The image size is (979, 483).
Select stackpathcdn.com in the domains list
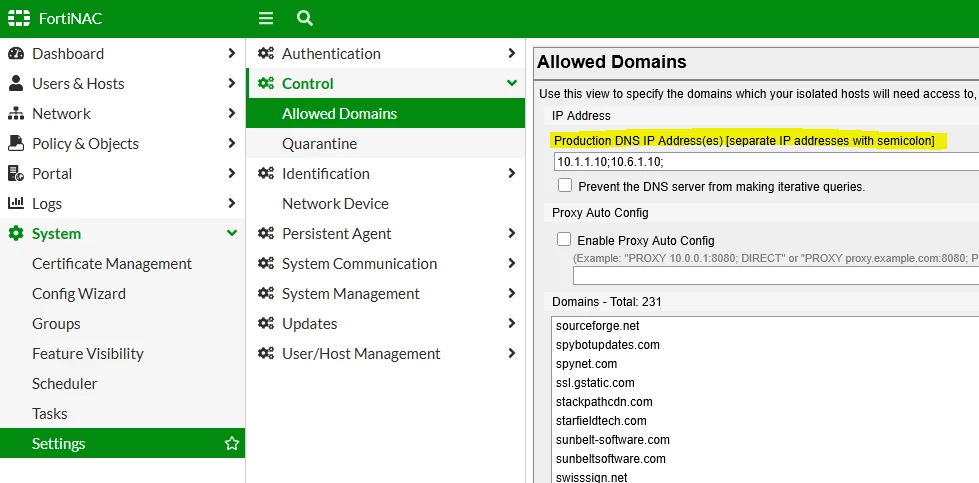[604, 401]
